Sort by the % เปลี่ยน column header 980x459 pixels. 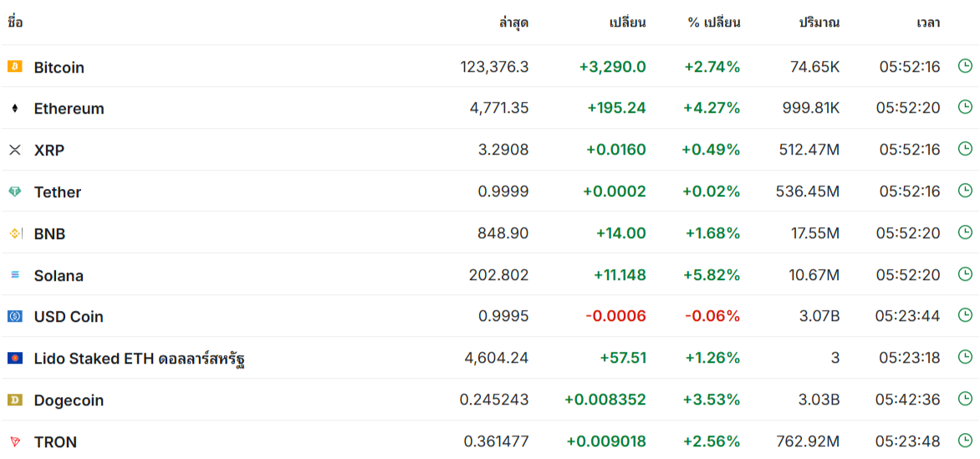[x=714, y=23]
